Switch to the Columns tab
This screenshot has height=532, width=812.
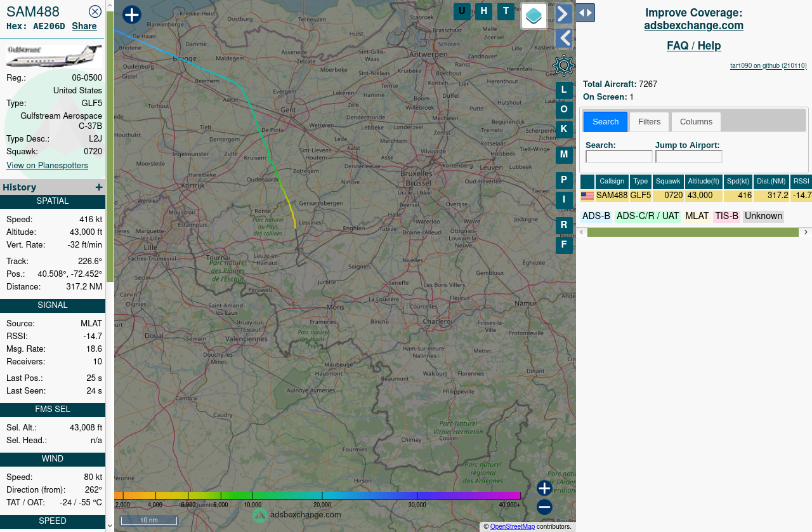click(696, 122)
